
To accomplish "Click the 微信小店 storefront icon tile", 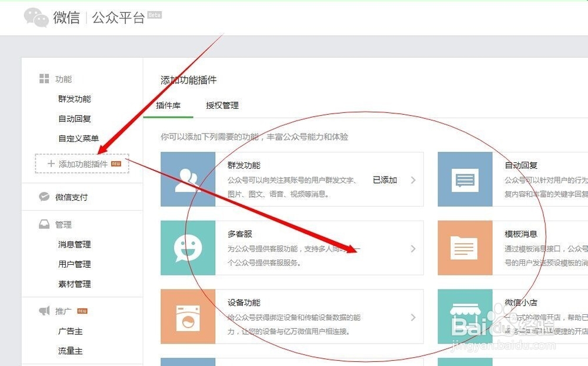I will (x=465, y=317).
